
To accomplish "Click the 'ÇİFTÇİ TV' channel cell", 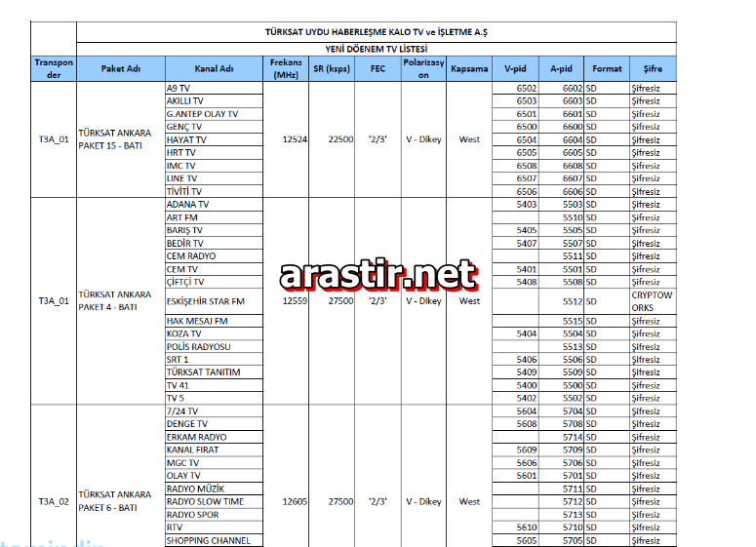I will tap(214, 282).
